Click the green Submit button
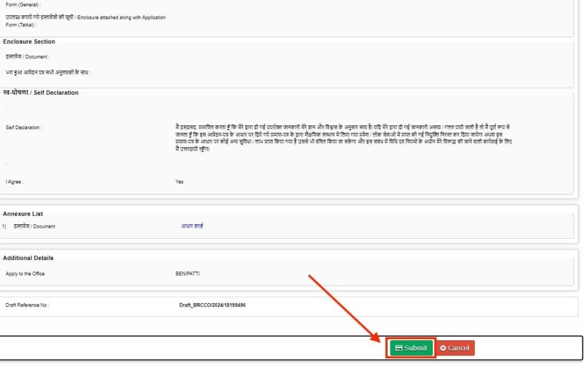Viewport: 588px width, 369px height. 411,348
